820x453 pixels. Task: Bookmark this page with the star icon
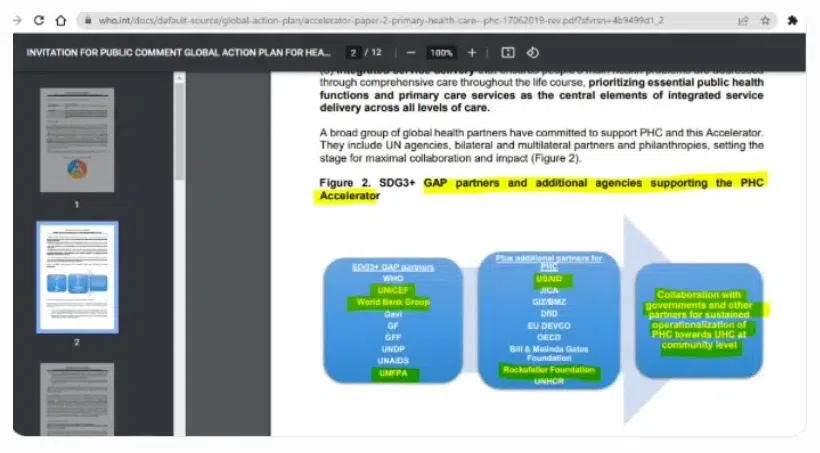pyautogui.click(x=765, y=20)
